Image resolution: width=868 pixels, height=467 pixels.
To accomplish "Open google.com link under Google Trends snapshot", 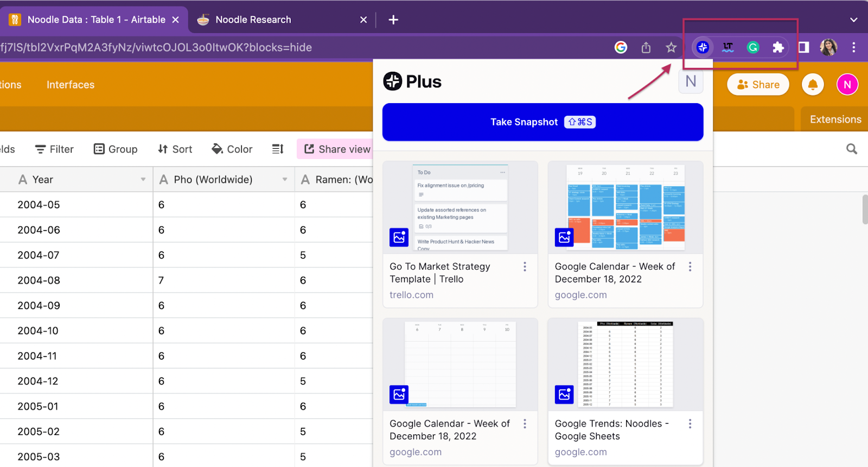I will click(x=580, y=452).
